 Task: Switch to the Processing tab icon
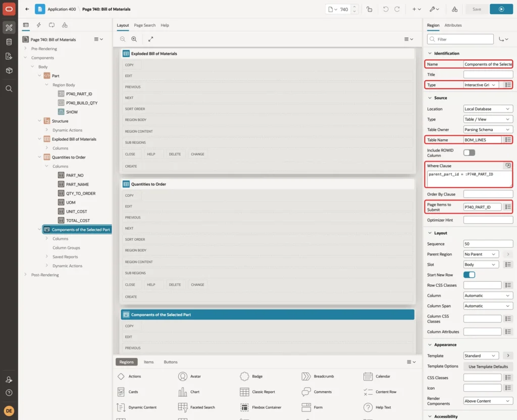52,25
